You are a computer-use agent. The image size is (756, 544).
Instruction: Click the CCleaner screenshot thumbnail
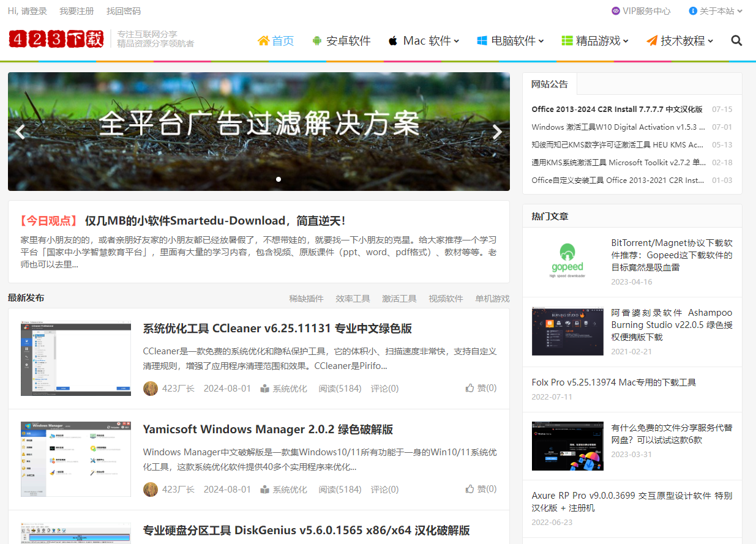click(x=76, y=358)
